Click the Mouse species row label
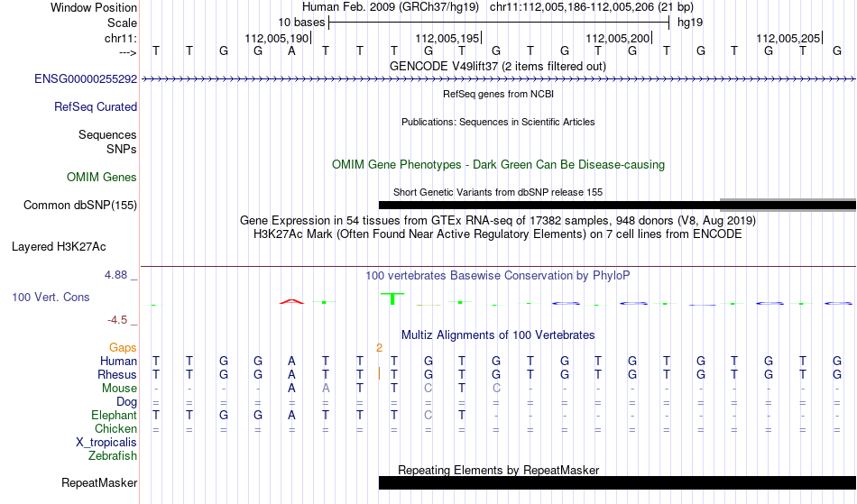The height and width of the screenshot is (504, 857). pyautogui.click(x=119, y=389)
